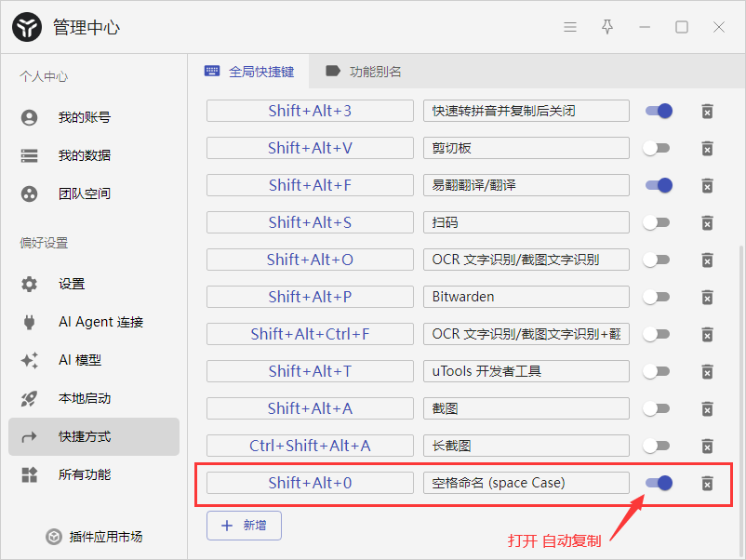The width and height of the screenshot is (746, 560).
Task: Click the uTools 开发者工具 keyword field
Action: (x=526, y=371)
